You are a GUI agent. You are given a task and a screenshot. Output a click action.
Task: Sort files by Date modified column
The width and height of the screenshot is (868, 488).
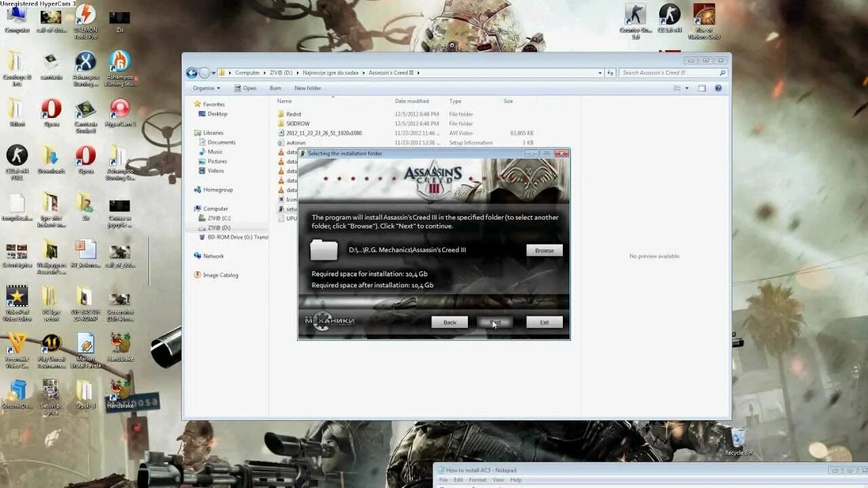[412, 101]
